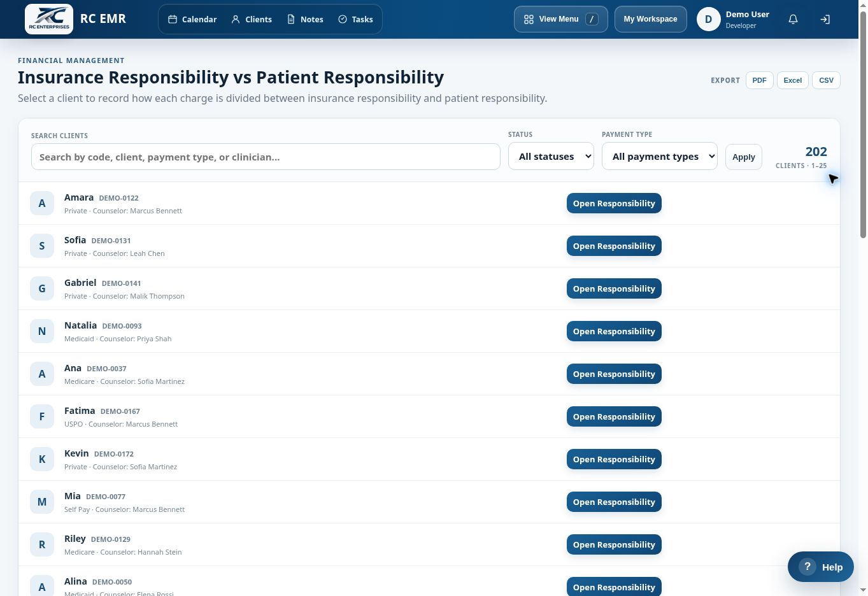Click the Demo User avatar circle

[708, 19]
